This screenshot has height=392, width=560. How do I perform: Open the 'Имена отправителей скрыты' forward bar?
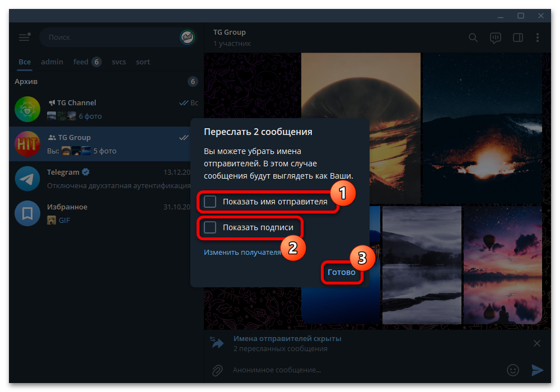[x=367, y=343]
